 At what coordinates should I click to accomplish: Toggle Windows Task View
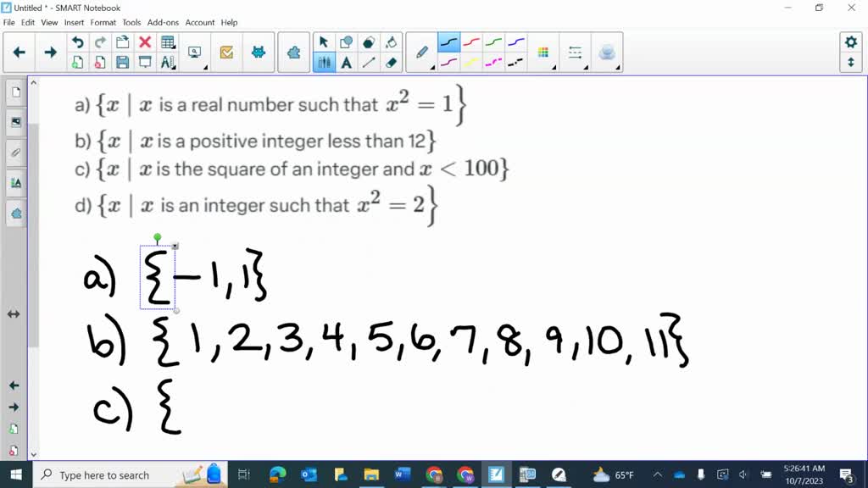pos(246,474)
